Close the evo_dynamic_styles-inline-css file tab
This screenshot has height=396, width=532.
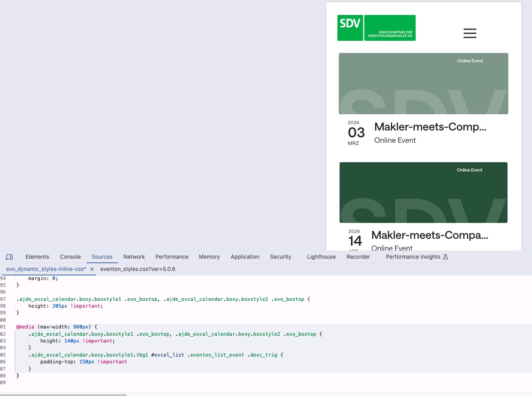91,269
